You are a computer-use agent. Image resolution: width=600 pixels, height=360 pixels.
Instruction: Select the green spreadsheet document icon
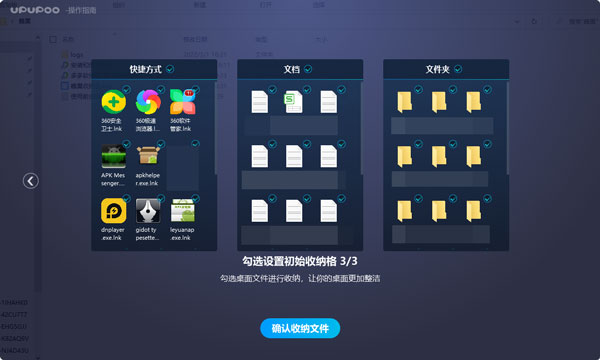293,102
